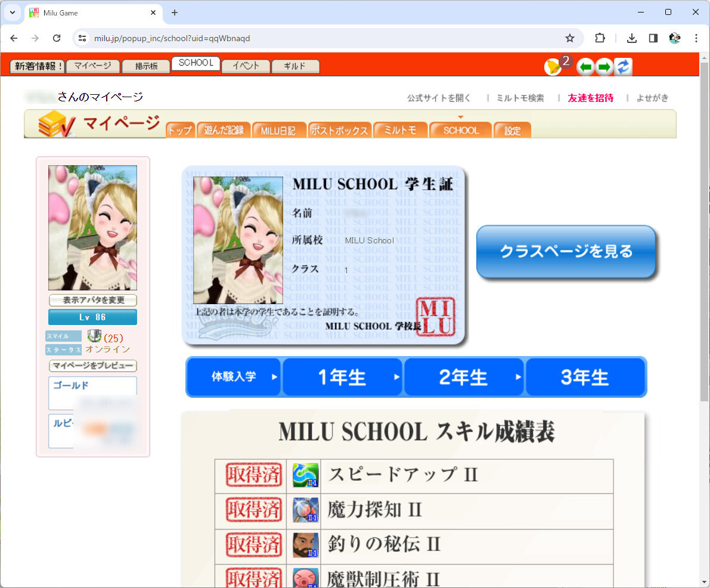The image size is (710, 588).
Task: Click the 魔力探知 II skill icon
Action: click(x=305, y=510)
